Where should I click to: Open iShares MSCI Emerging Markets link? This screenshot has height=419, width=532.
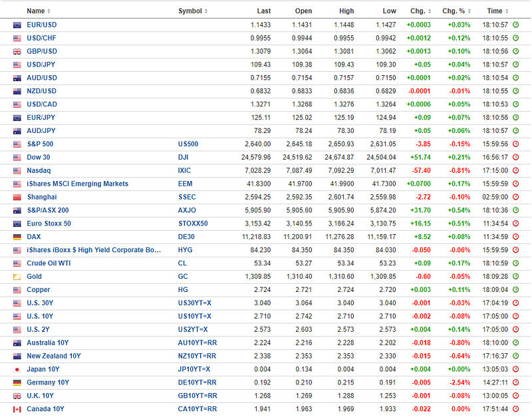point(78,184)
